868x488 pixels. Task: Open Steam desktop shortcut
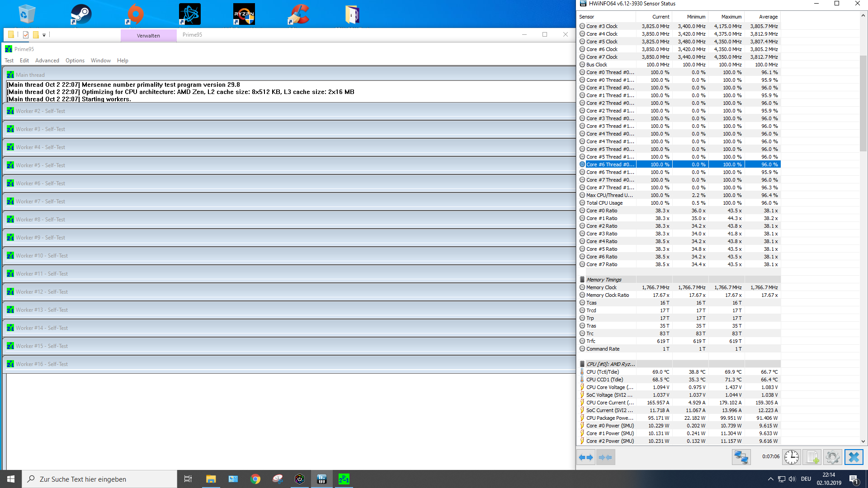81,14
